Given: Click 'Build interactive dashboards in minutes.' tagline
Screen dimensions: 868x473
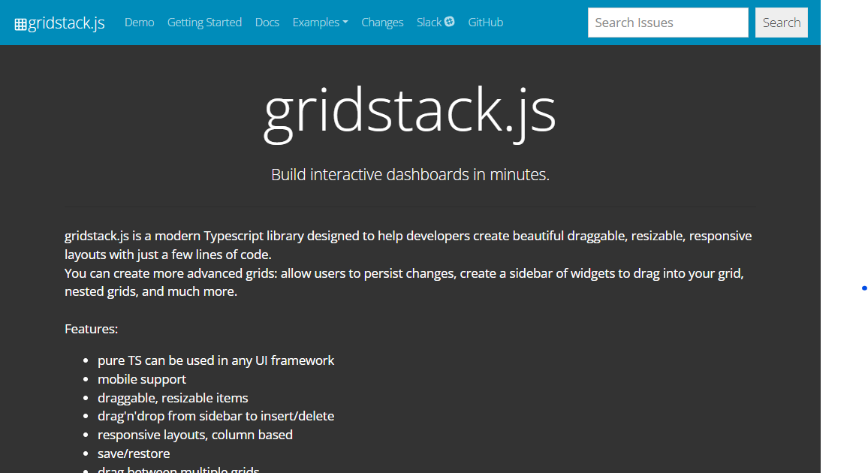Looking at the screenshot, I should click(410, 174).
